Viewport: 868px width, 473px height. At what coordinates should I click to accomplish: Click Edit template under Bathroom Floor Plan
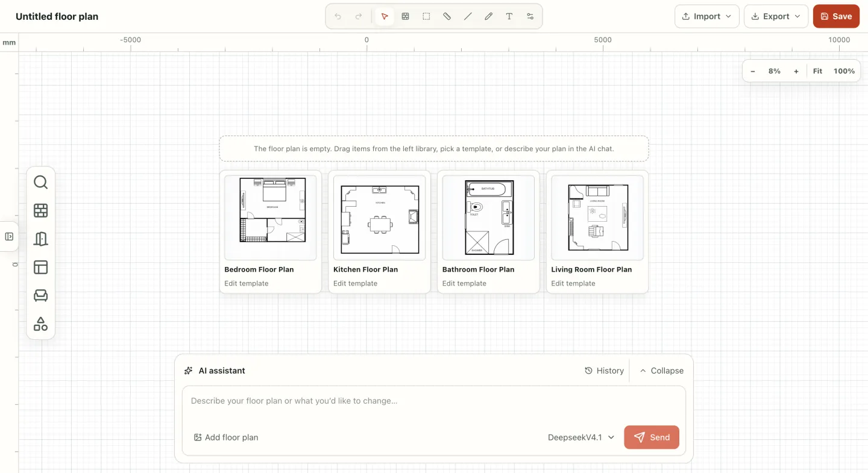[464, 283]
